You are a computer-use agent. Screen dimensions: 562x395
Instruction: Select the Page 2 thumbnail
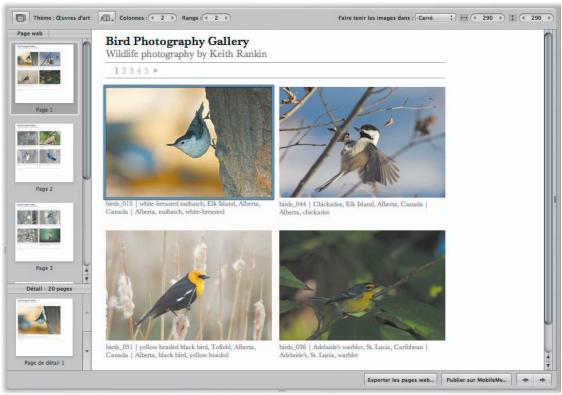(x=44, y=153)
